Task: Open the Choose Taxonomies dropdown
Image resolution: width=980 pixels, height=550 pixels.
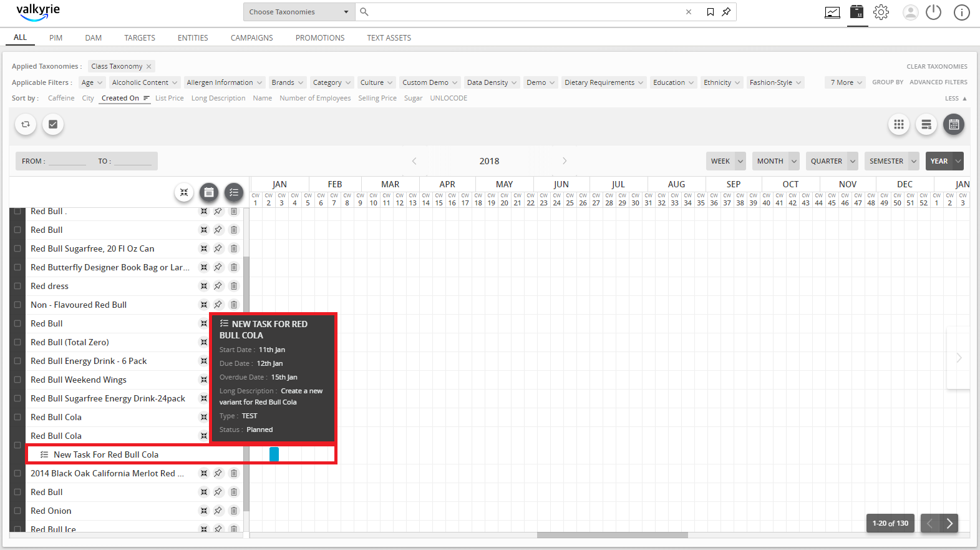Action: (x=299, y=12)
